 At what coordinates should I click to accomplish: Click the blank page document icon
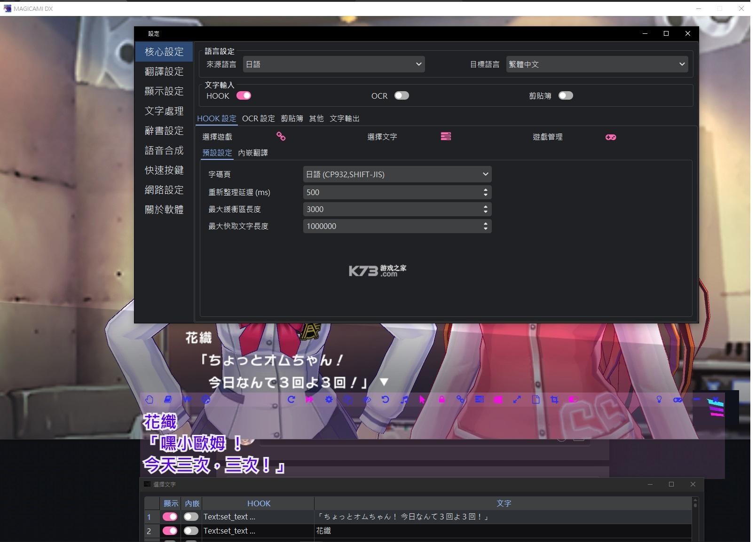pos(535,400)
